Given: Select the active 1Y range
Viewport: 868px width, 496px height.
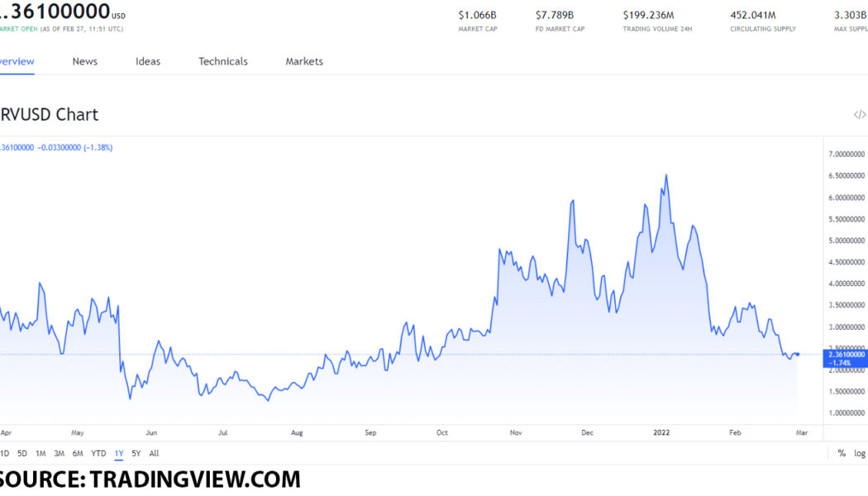Looking at the screenshot, I should [x=118, y=453].
